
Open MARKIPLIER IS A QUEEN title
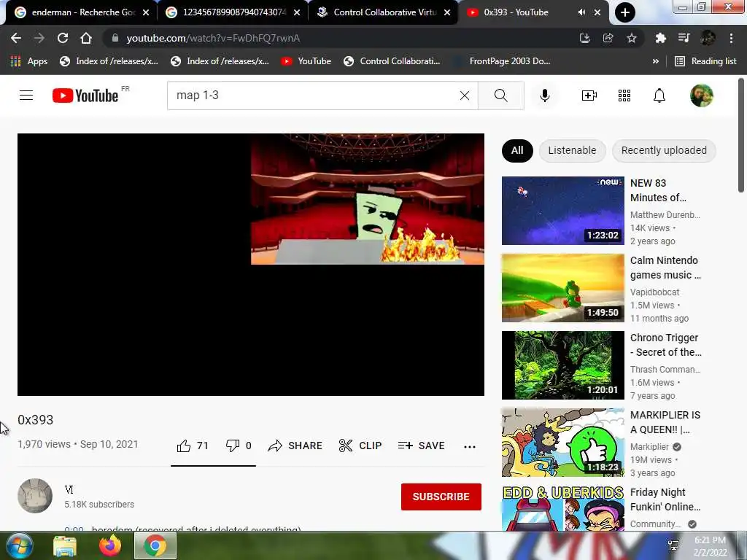click(x=665, y=422)
